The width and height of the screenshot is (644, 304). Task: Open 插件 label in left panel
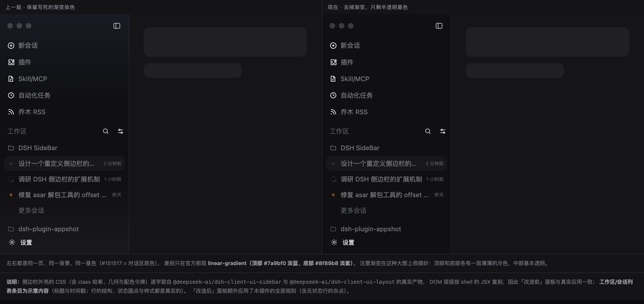(x=25, y=62)
